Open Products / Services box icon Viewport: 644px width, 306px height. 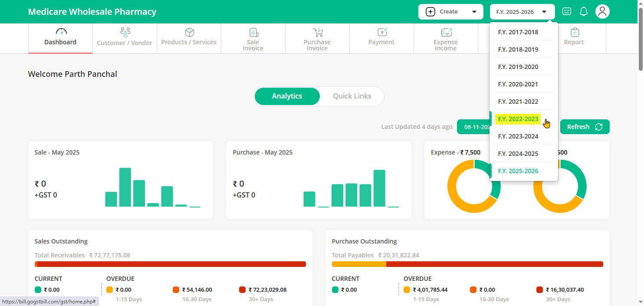(189, 32)
